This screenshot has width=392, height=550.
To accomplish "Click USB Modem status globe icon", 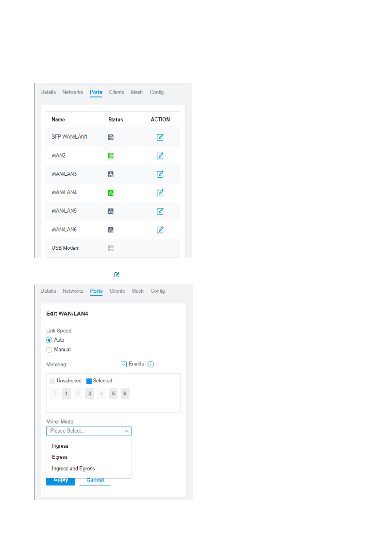I will [x=111, y=248].
